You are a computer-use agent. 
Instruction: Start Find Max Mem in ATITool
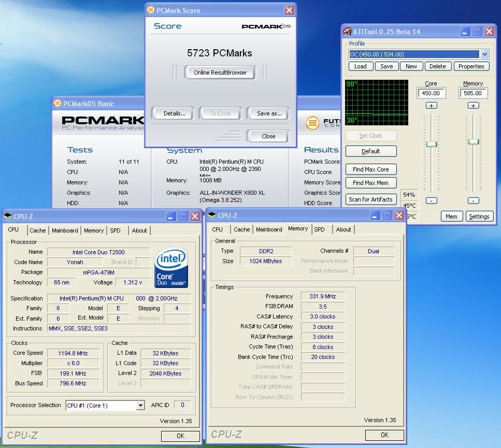pos(370,183)
